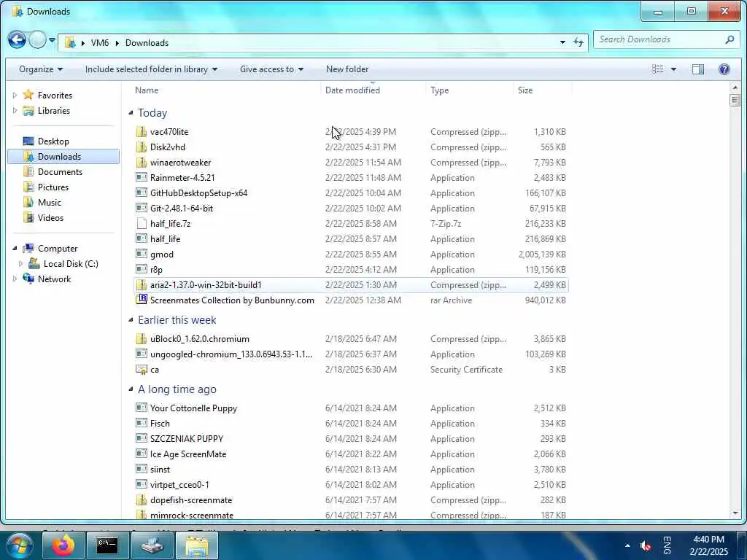Refresh the Downloads folder view

[578, 42]
